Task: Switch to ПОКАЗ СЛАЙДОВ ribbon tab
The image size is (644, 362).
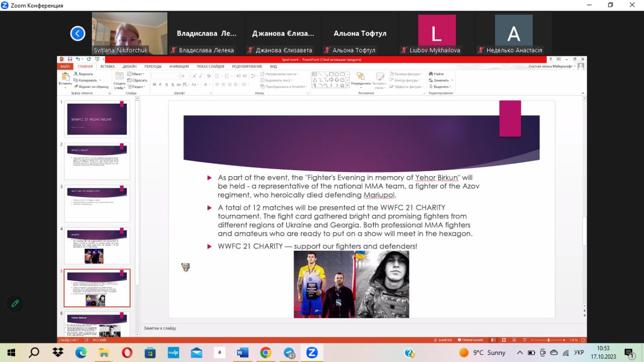Action: [x=210, y=66]
